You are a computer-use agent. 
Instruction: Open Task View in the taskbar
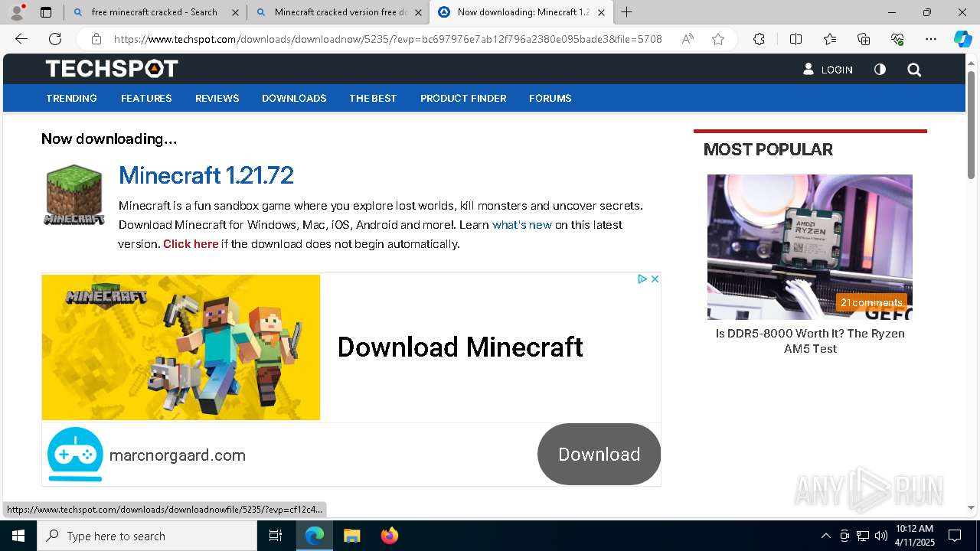[276, 536]
